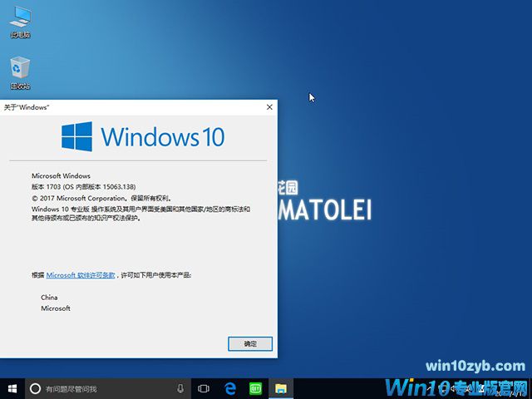Launch Microsoft Edge from the taskbar
Viewport: 532px width, 399px height.
[x=230, y=388]
